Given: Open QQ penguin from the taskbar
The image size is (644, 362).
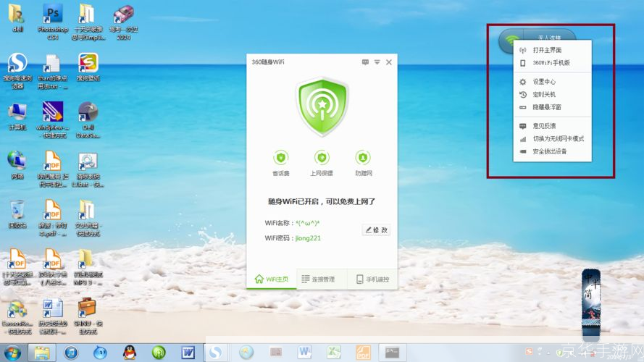Looking at the screenshot, I should (x=130, y=353).
